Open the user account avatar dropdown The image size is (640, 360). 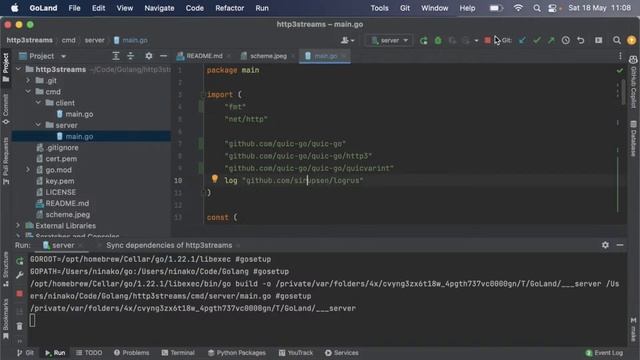point(347,40)
